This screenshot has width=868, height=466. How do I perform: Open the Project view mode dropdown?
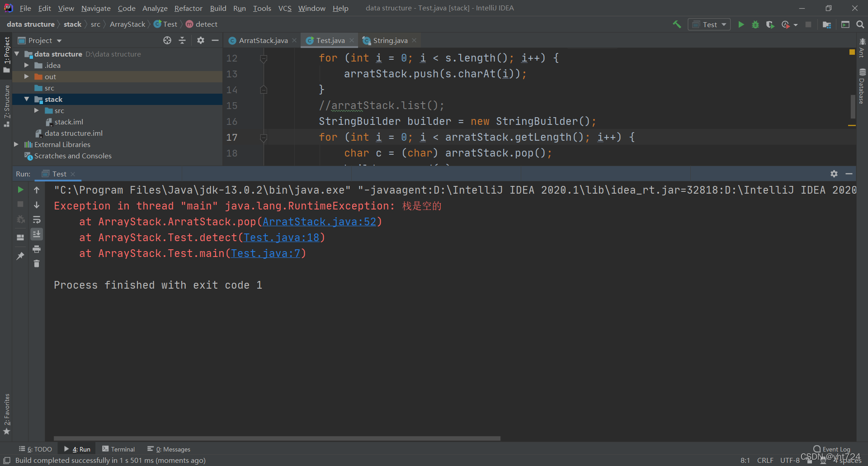click(x=40, y=40)
